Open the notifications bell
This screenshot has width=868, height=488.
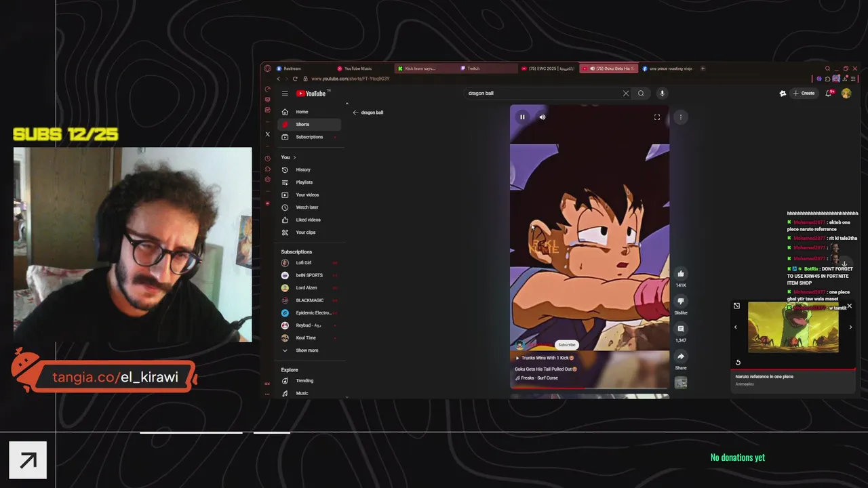(x=828, y=94)
